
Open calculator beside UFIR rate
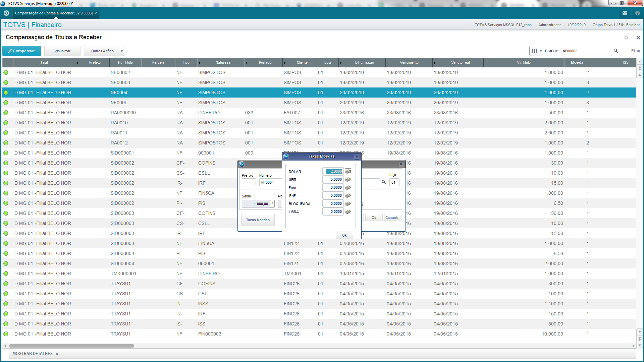(348, 180)
